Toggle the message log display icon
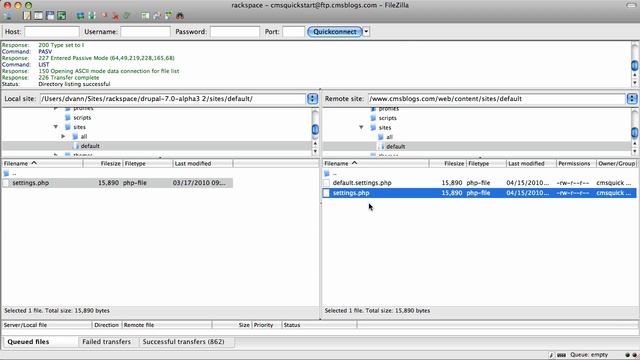Image resolution: width=640 pixels, height=360 pixels. pyautogui.click(x=27, y=16)
